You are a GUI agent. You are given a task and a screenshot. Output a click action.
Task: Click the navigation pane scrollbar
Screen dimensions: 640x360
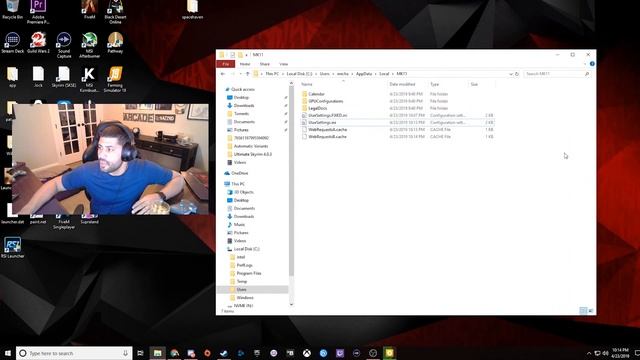(291, 182)
